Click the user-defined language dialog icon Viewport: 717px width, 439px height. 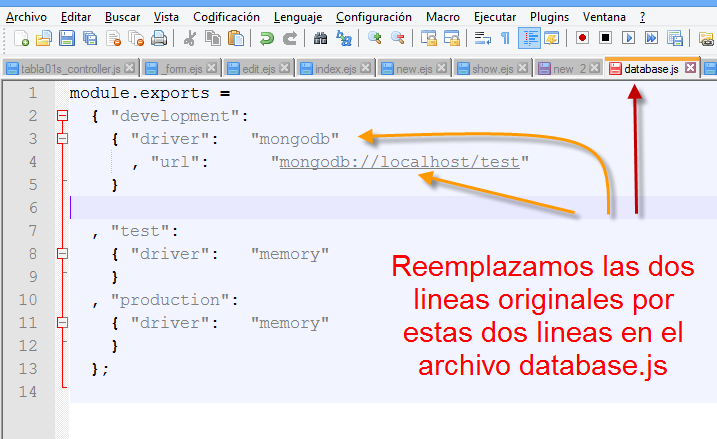tap(552, 38)
